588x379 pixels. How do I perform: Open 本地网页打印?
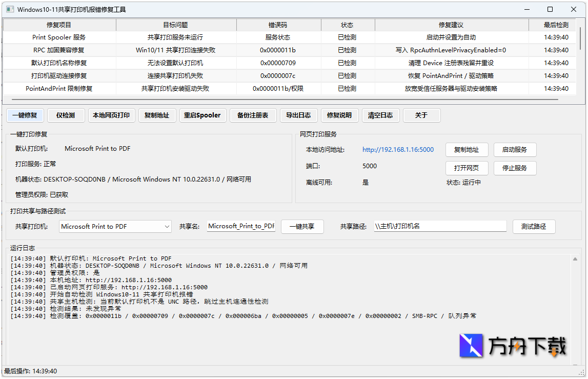click(111, 115)
